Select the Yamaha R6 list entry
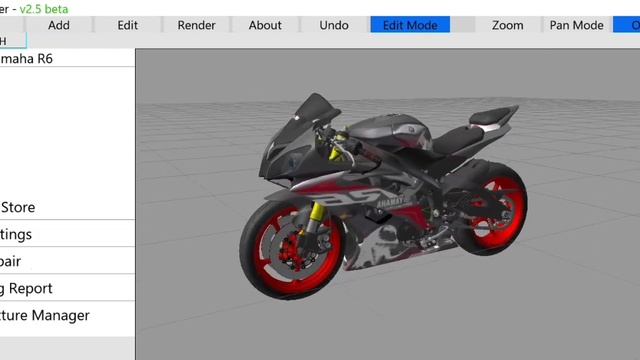Image resolution: width=640 pixels, height=360 pixels. click(x=67, y=58)
